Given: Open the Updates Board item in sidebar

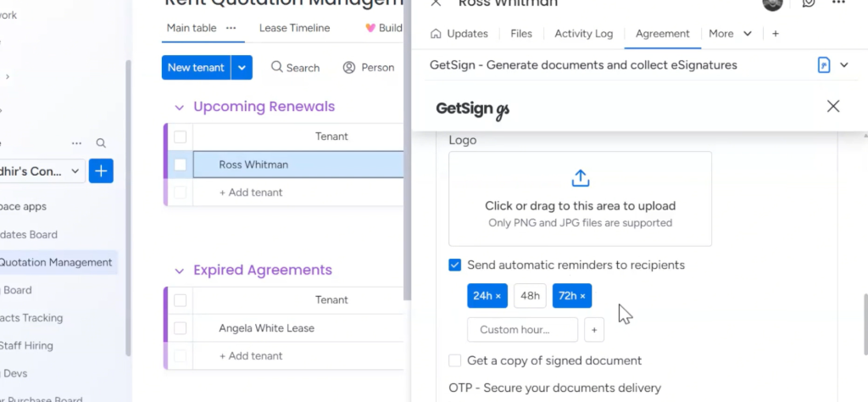Looking at the screenshot, I should [x=29, y=235].
